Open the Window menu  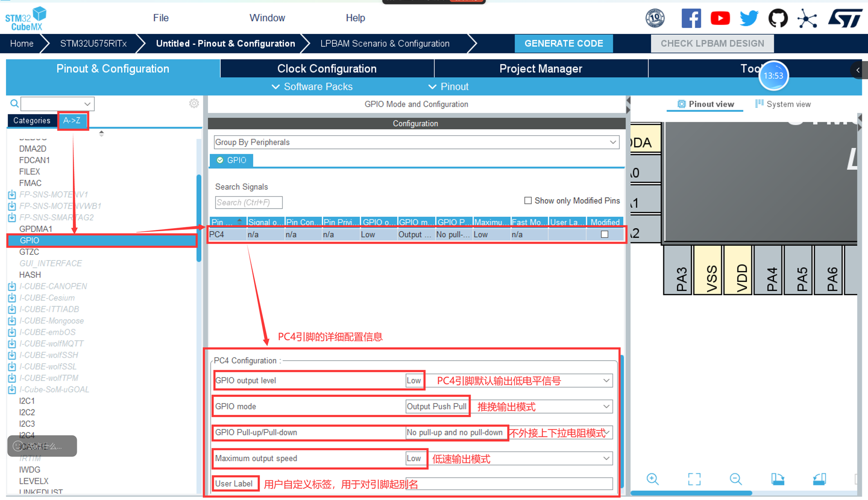click(267, 18)
